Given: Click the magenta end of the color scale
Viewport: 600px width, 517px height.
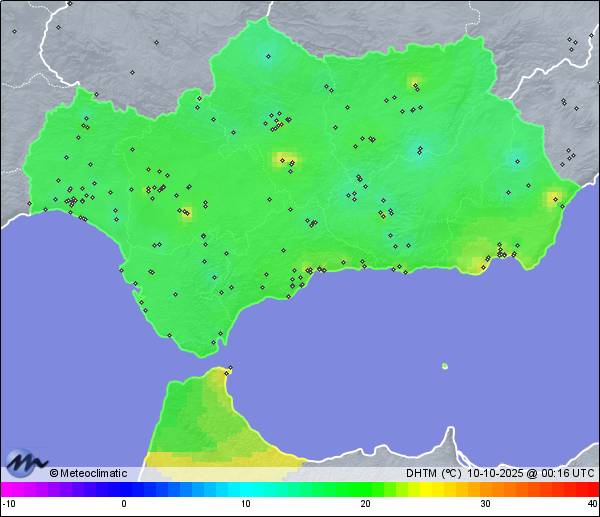Looking at the screenshot, I should pos(8,489).
